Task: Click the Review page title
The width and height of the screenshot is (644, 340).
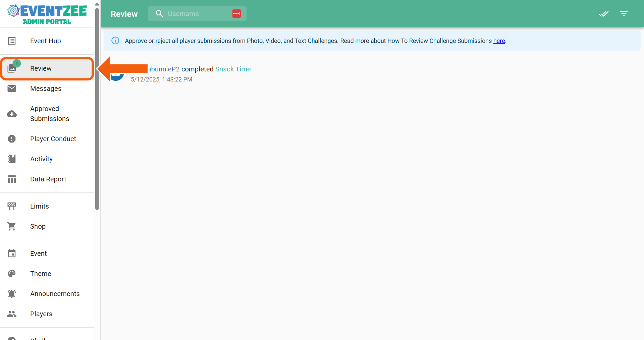Action: [x=124, y=14]
